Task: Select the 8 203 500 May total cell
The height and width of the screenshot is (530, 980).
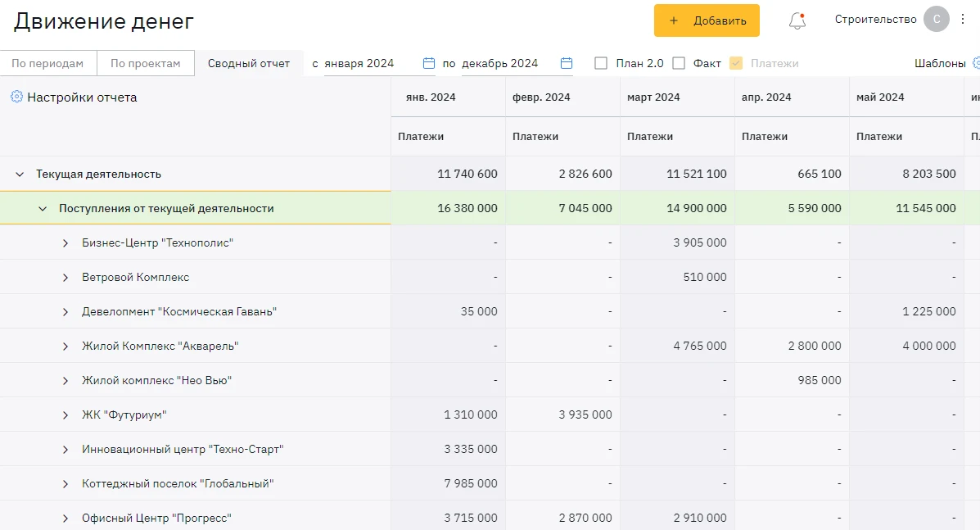Action: (906, 174)
